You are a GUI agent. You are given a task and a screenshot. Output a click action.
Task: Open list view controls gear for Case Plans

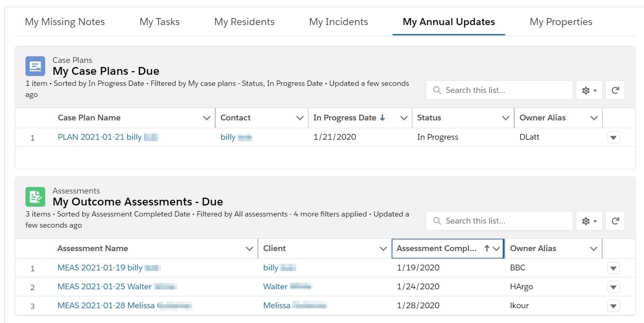(589, 90)
